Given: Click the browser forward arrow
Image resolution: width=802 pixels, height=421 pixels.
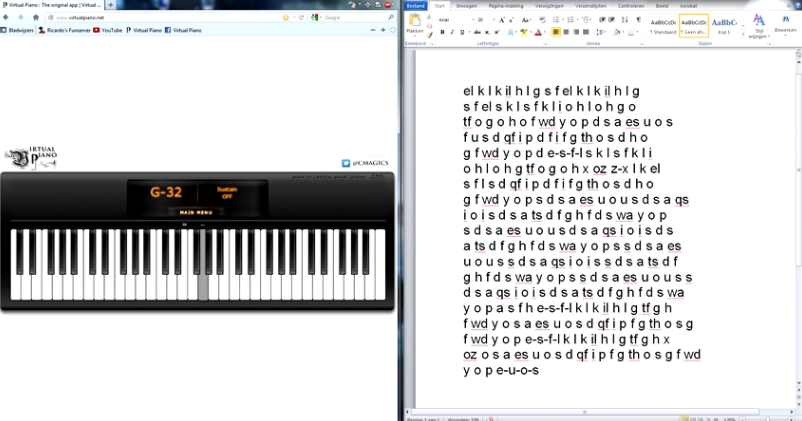Looking at the screenshot, I should (20, 17).
